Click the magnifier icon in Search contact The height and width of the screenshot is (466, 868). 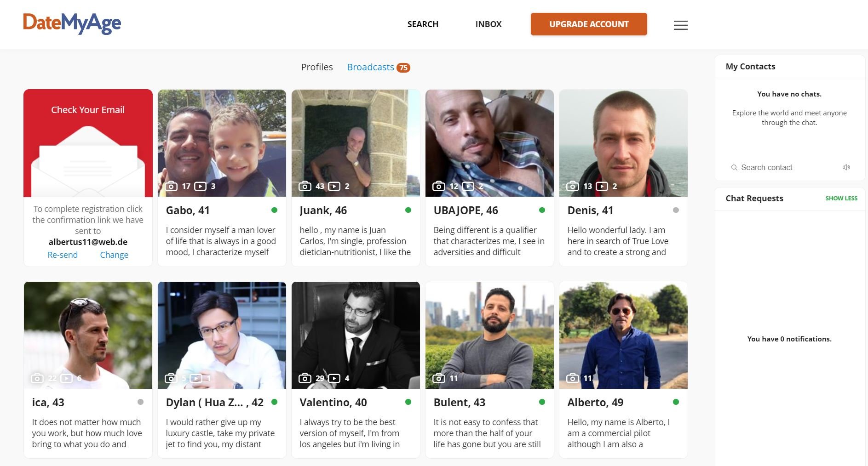[734, 167]
